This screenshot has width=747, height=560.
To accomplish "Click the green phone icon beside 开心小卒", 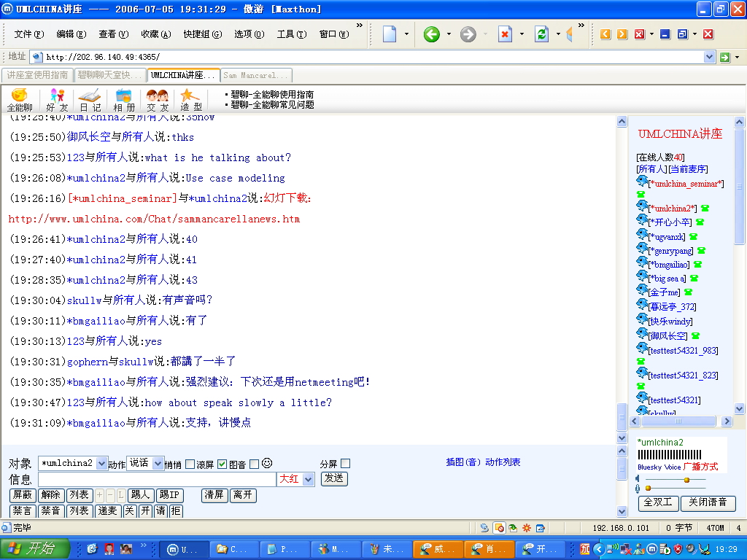I will click(x=700, y=222).
